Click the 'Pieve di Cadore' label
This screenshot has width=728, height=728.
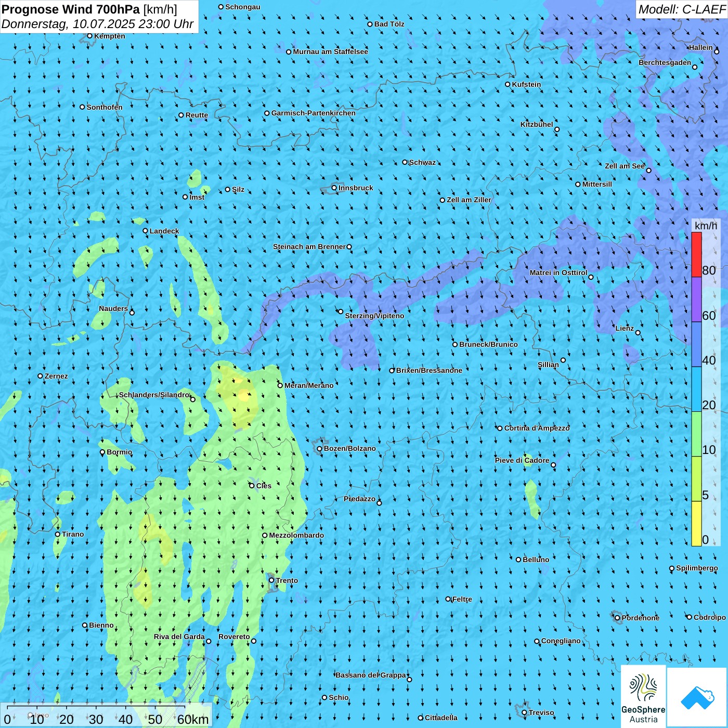pyautogui.click(x=522, y=460)
